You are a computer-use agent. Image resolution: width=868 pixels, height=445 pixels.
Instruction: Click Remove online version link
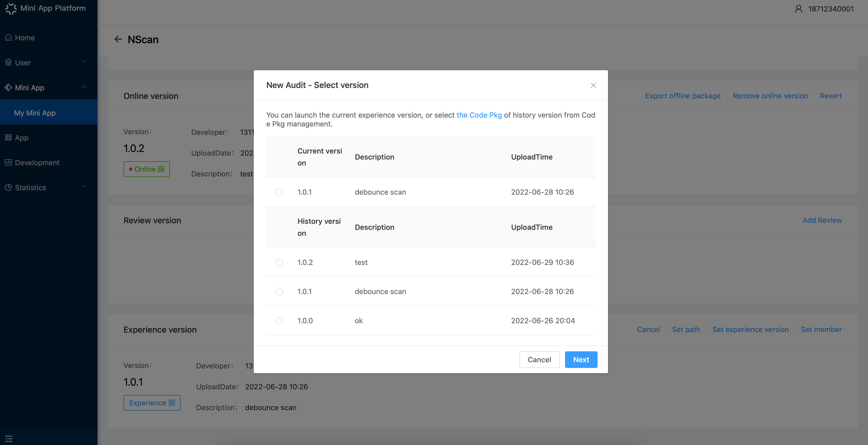point(770,96)
